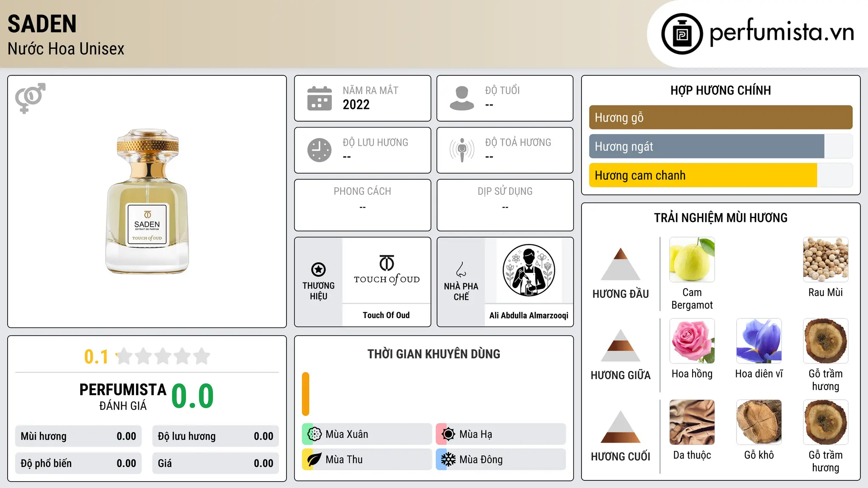Click the Mùa Thu leaf icon

(x=314, y=460)
